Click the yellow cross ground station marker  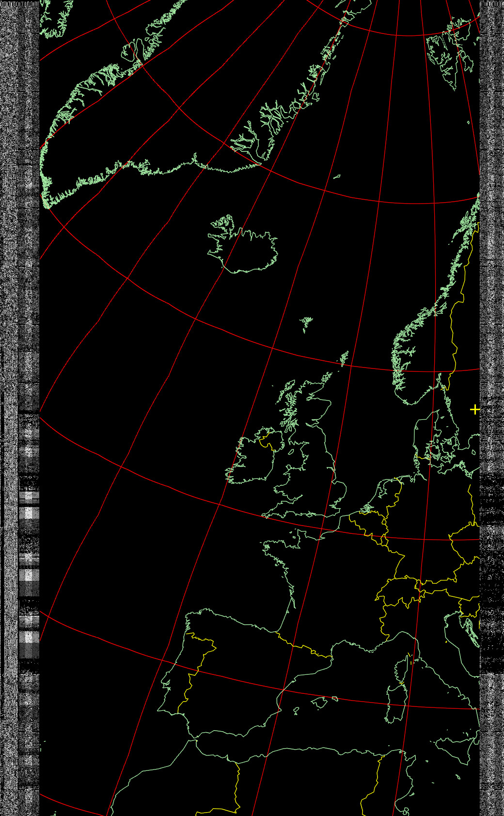click(x=475, y=410)
